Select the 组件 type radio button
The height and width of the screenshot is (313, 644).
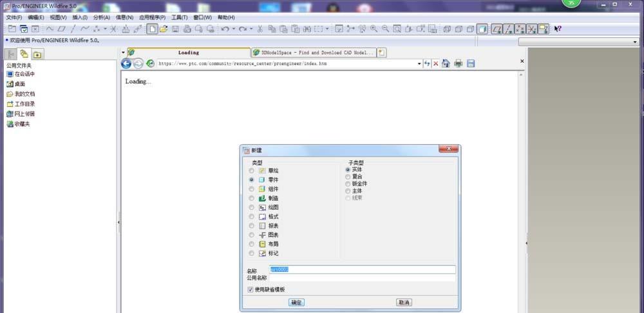tap(251, 189)
